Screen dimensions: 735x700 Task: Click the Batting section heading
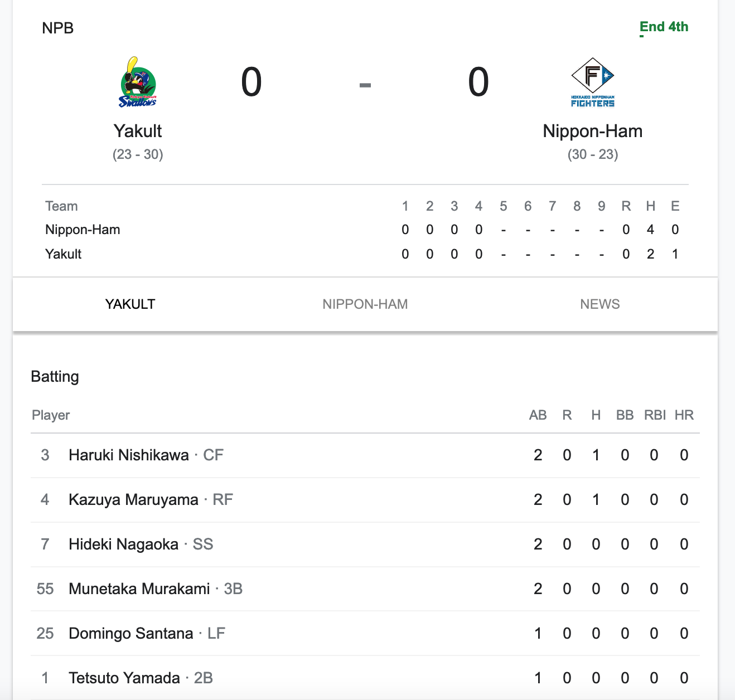pos(55,377)
